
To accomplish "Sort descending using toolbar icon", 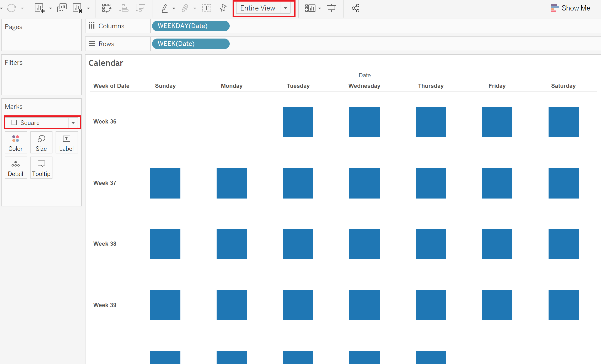I will click(141, 8).
